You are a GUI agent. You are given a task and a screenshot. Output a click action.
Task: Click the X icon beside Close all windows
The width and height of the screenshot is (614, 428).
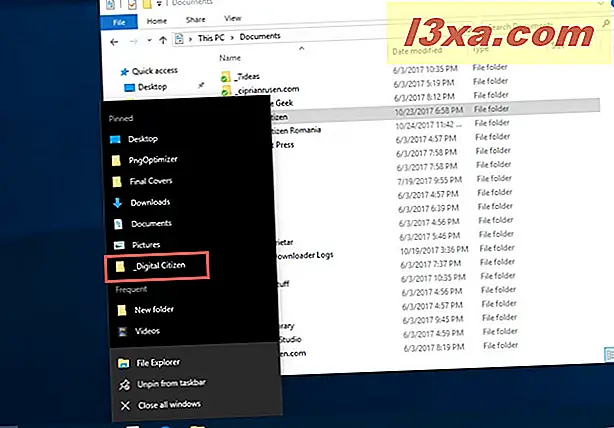125,406
